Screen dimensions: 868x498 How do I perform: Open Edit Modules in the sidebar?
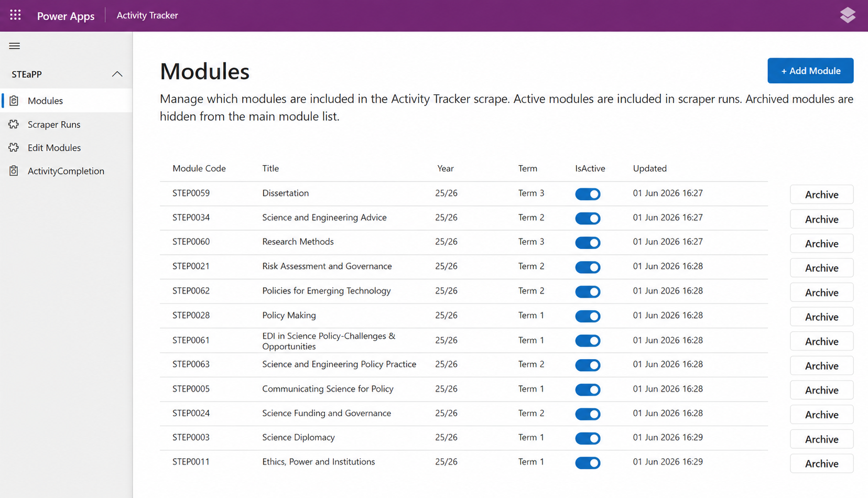66,148
